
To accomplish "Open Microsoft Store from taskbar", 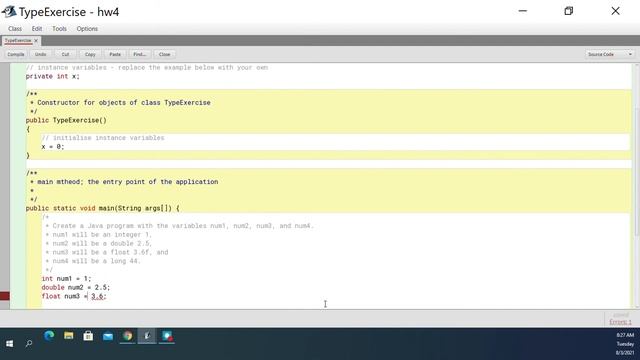I will tap(88, 336).
